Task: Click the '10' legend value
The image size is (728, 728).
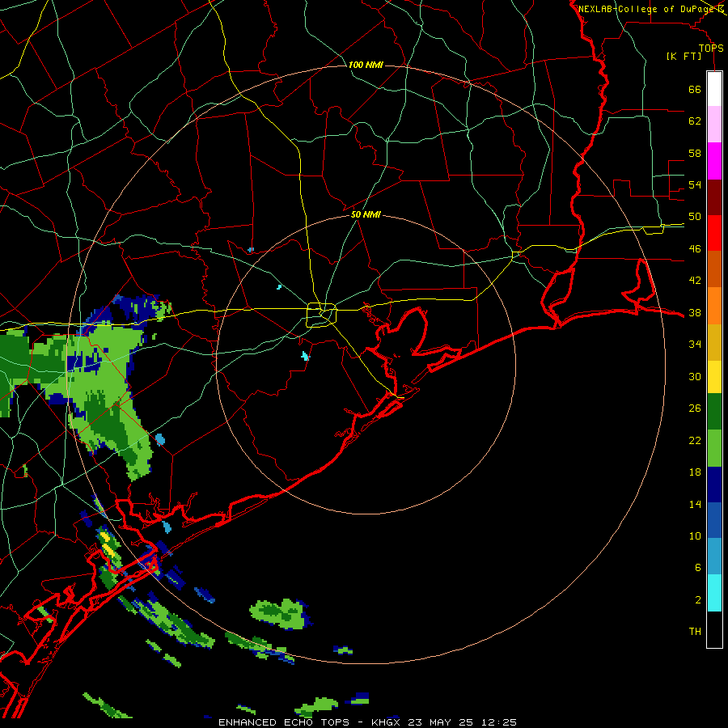Action: [x=695, y=536]
